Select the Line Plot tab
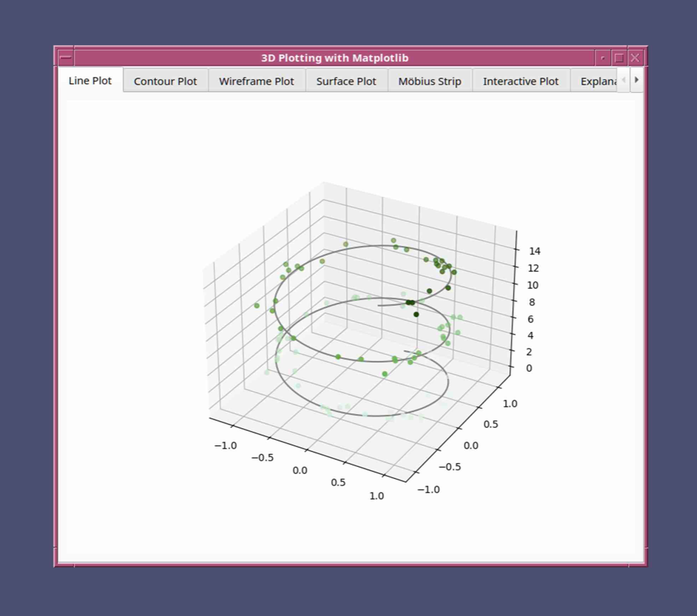Image resolution: width=697 pixels, height=616 pixels. tap(90, 80)
